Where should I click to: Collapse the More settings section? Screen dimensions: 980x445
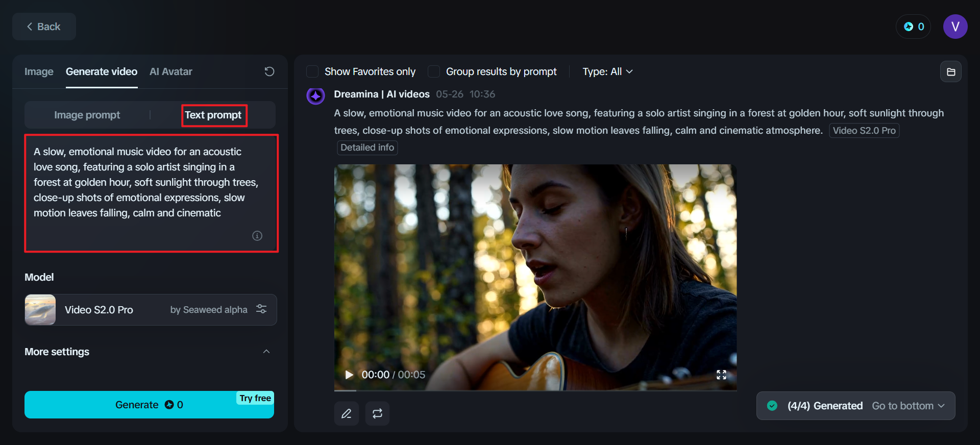266,352
